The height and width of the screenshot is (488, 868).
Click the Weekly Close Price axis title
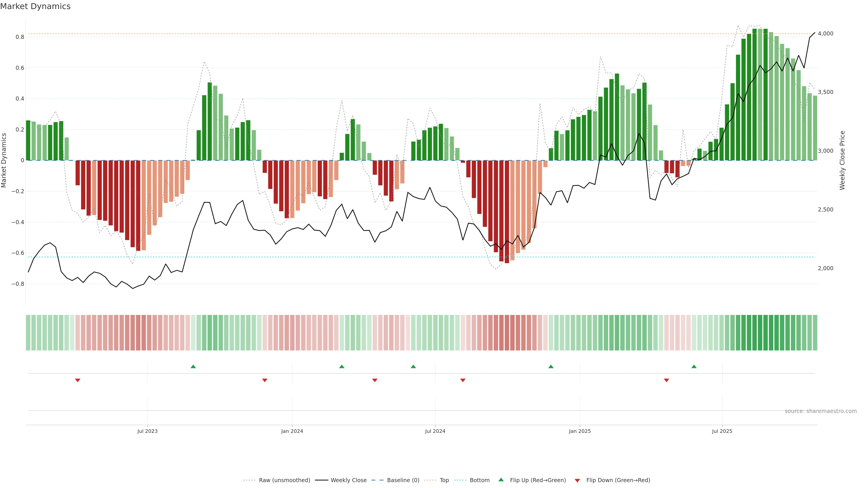click(842, 160)
